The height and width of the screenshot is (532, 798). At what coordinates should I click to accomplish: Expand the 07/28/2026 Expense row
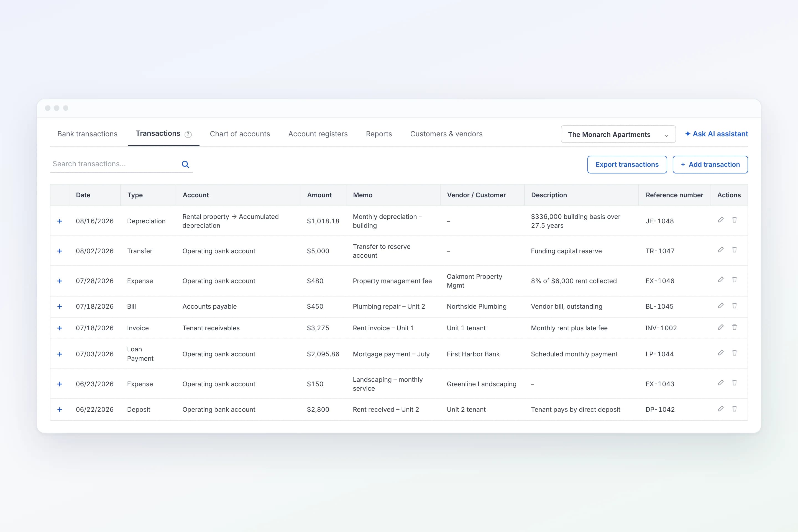click(x=60, y=281)
